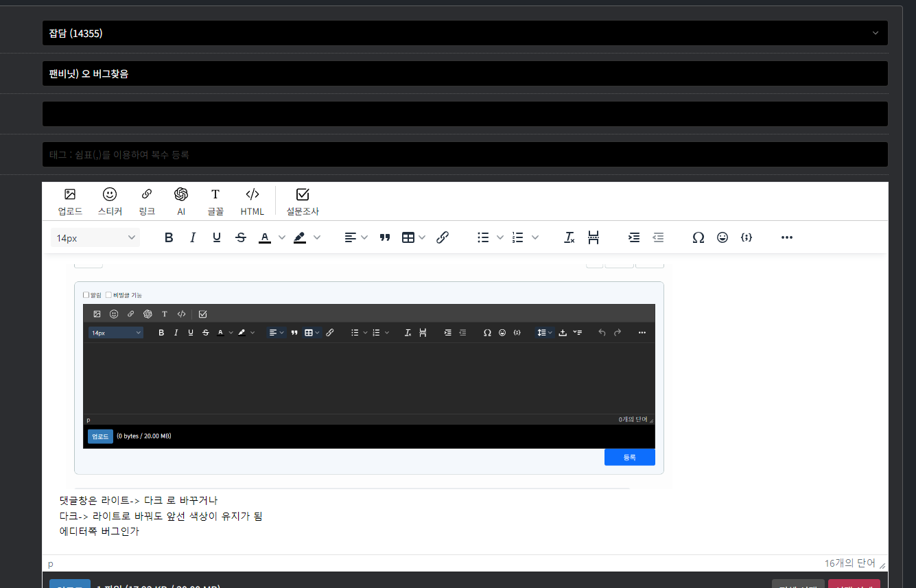Apply bullet list formatting
The image size is (916, 588).
point(483,237)
